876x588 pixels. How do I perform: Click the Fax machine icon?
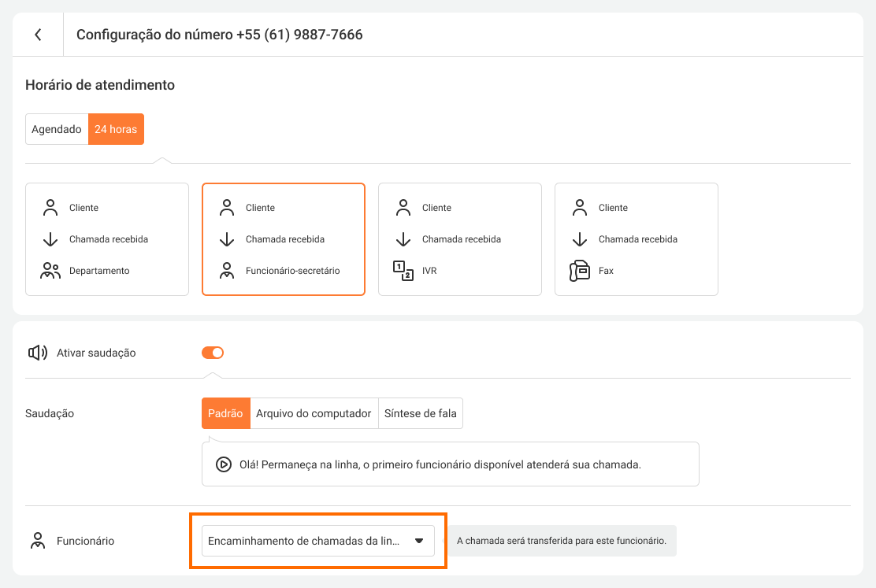coord(580,271)
